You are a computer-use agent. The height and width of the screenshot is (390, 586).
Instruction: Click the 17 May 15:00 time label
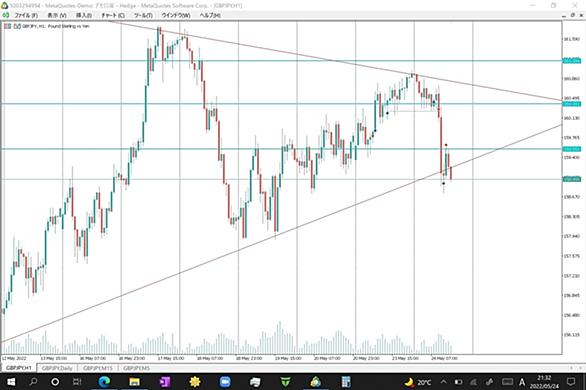tap(171, 358)
